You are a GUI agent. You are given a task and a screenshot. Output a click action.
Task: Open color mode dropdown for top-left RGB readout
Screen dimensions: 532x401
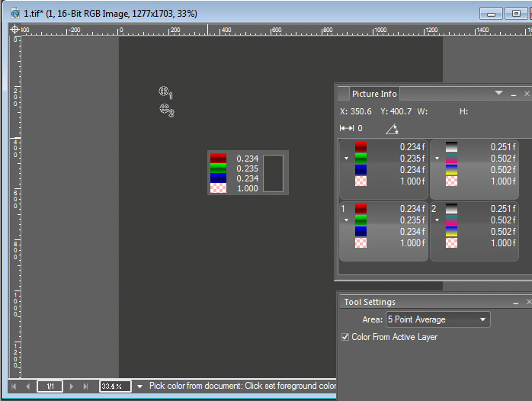coord(346,159)
